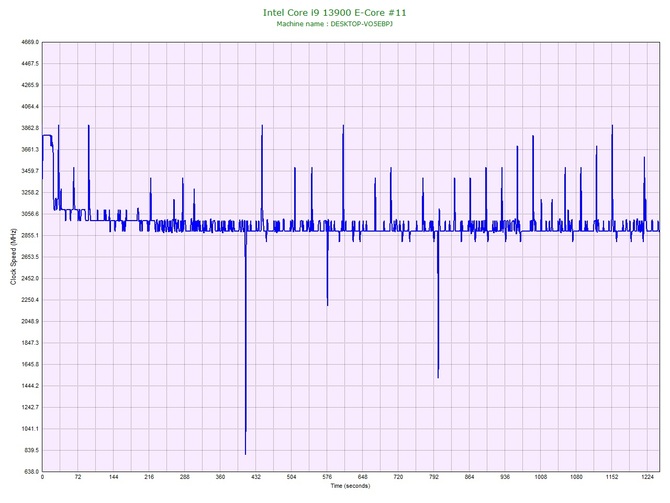Click the 864 time axis tick label
The image size is (670, 503).
click(x=469, y=477)
